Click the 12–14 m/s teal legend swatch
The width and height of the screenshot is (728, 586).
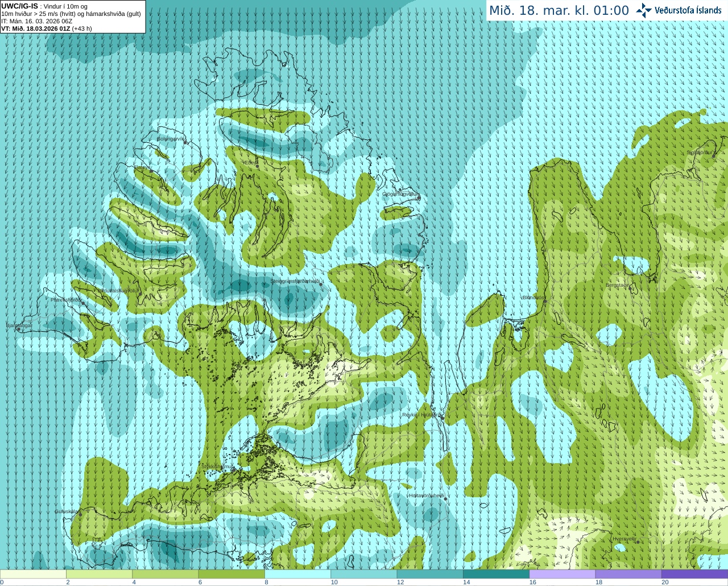pos(430,574)
